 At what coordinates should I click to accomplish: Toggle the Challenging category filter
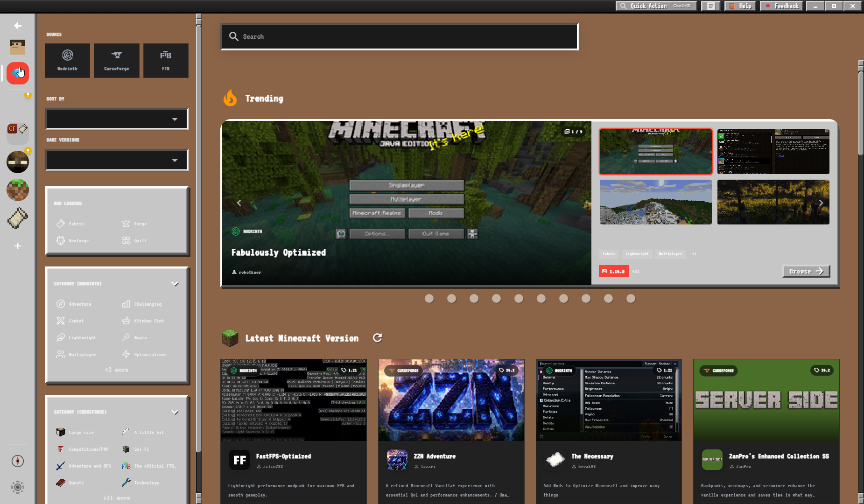[x=142, y=304]
